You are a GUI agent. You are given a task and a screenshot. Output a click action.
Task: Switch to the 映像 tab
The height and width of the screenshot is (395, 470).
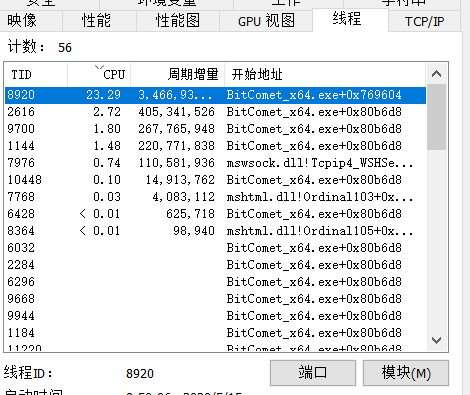coord(32,21)
